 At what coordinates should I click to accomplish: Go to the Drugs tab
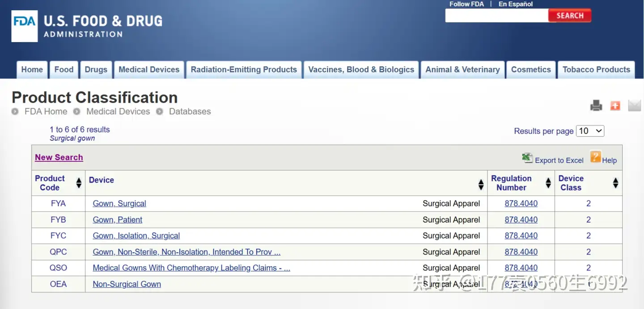[96, 70]
